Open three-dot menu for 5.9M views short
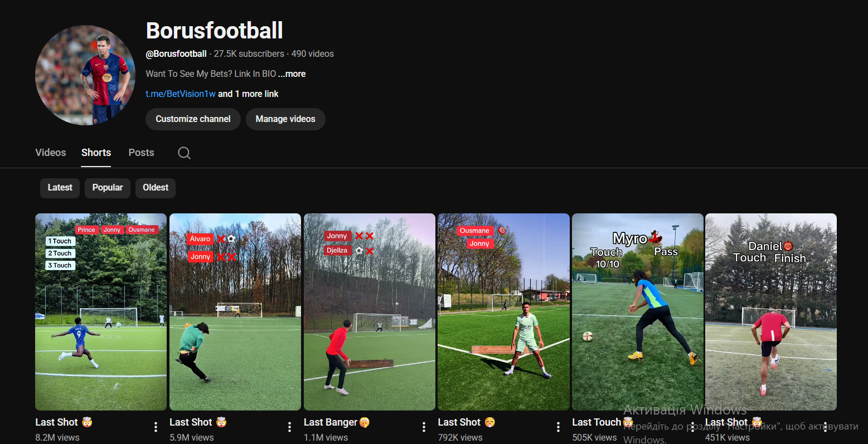Image resolution: width=868 pixels, height=444 pixels. click(x=289, y=427)
